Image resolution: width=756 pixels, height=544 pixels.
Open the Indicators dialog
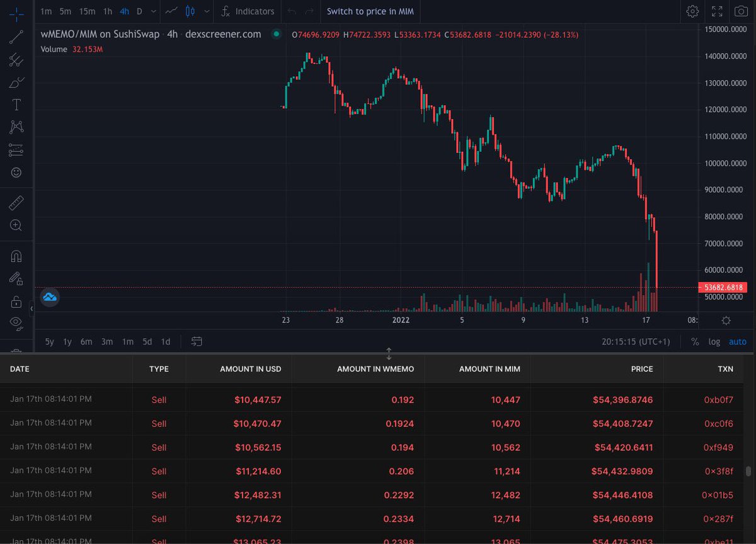(x=248, y=11)
